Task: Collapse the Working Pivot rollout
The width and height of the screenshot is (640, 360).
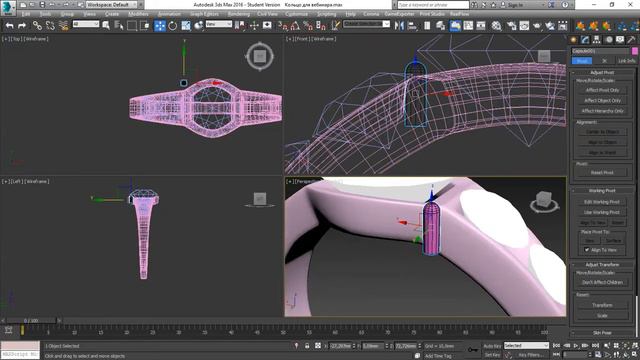Action: pyautogui.click(x=602, y=191)
